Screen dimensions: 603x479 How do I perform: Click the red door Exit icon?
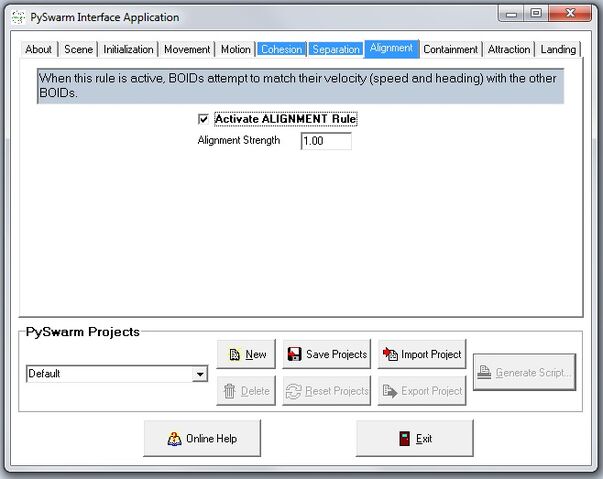(x=405, y=438)
